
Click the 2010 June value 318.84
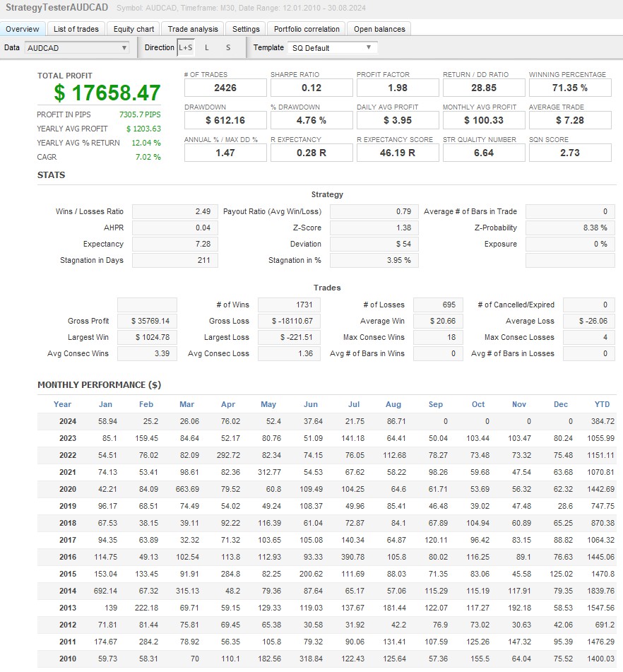(x=311, y=659)
